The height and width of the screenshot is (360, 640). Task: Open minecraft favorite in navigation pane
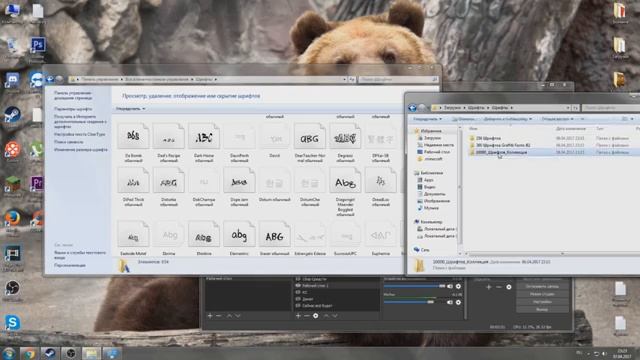430,159
